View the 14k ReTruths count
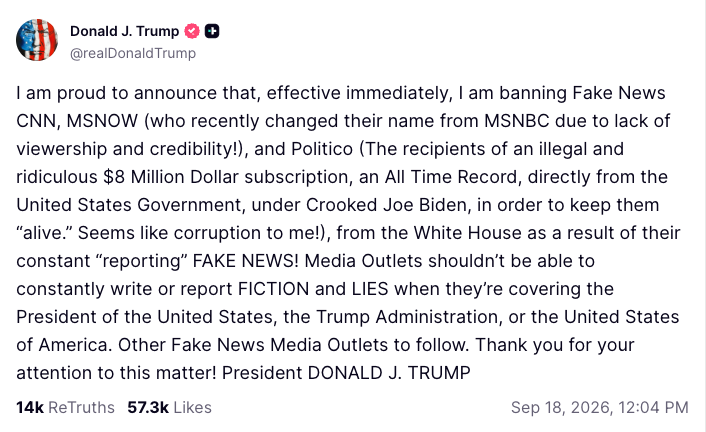 click(x=30, y=407)
